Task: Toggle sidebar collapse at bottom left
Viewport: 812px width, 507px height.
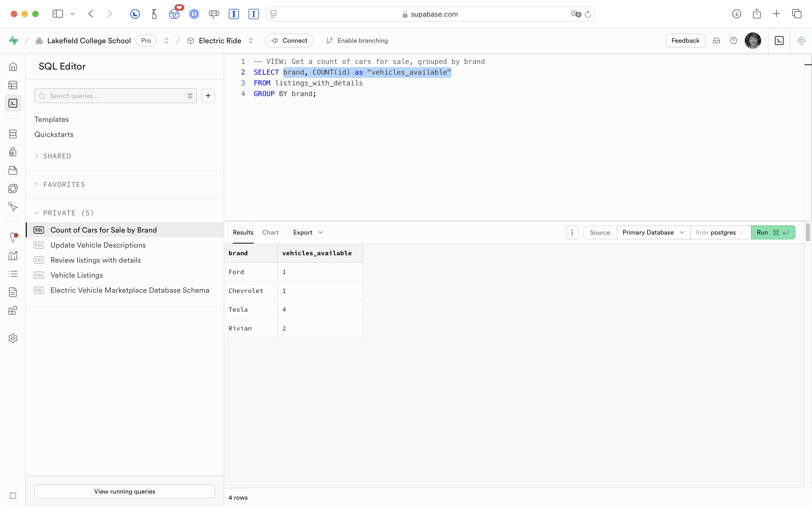Action: pos(13,496)
